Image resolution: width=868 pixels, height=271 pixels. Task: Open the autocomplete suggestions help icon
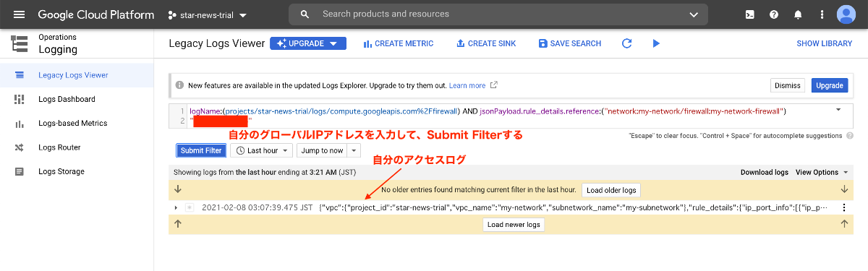(x=849, y=135)
